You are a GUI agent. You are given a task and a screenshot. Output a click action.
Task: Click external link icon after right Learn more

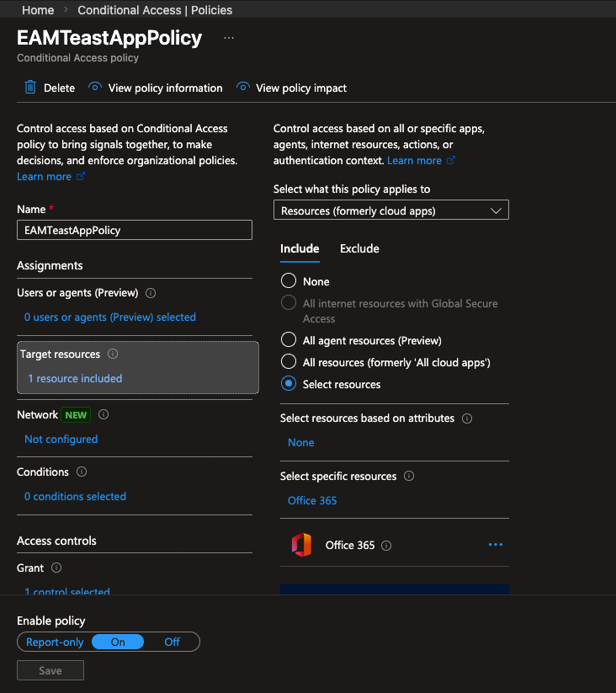[451, 161]
